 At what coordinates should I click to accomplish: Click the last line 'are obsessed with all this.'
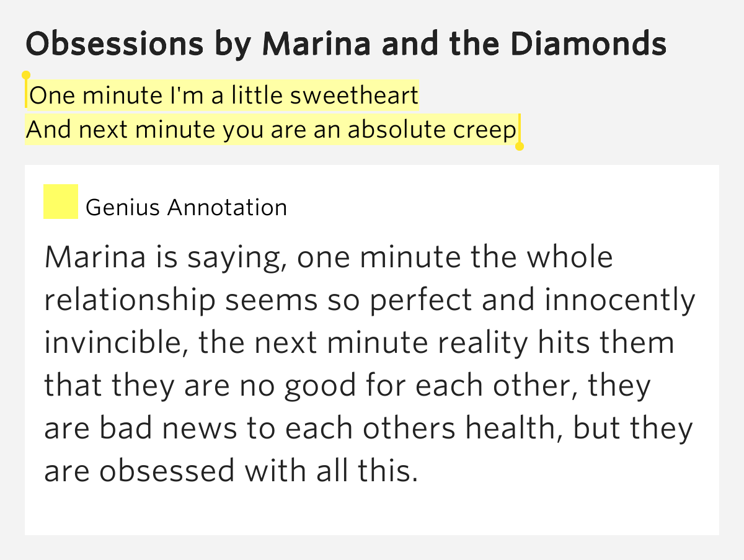[229, 471]
